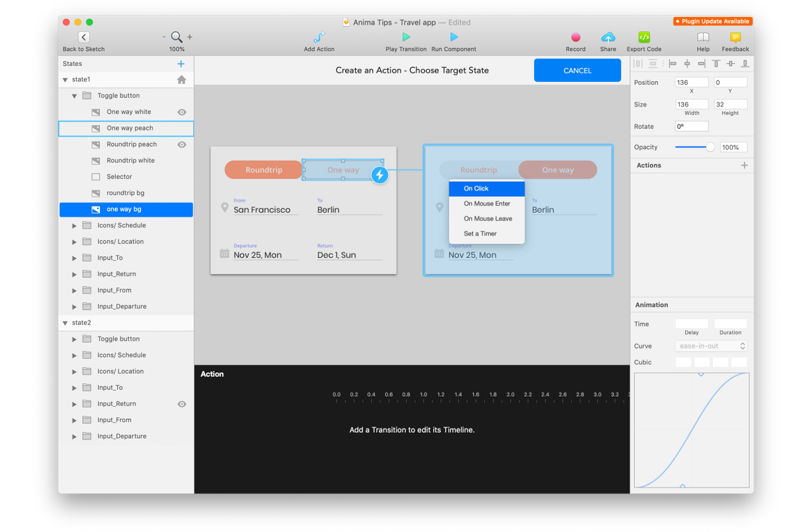Screen dimensions: 812x532
Task: Click the Export Code icon
Action: (644, 37)
